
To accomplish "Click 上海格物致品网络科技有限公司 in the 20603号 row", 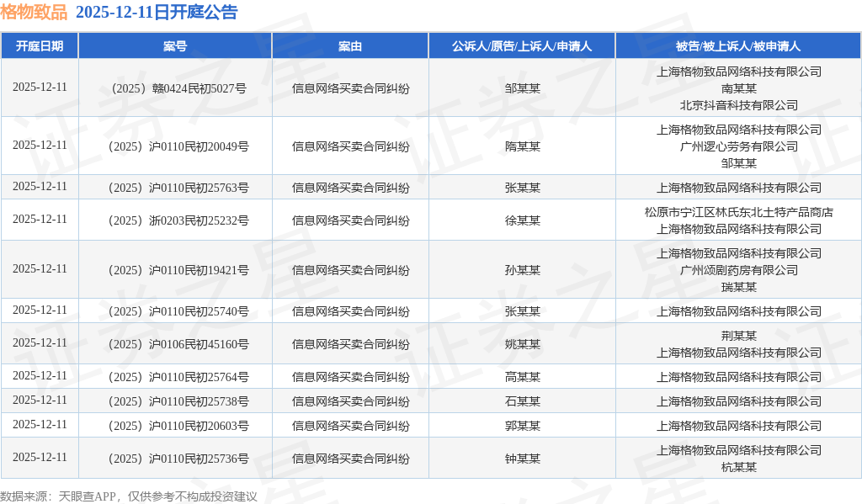I will [x=739, y=426].
